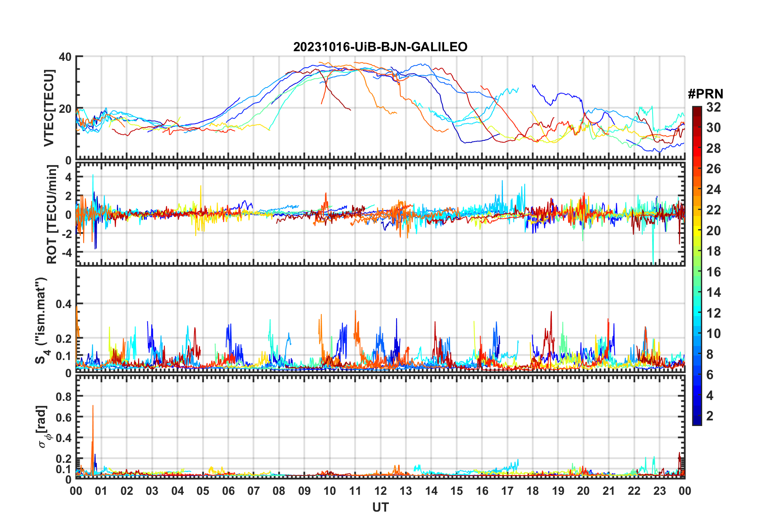The image size is (761, 532).
Task: Click the #PRN colorbar title
Action: pyautogui.click(x=705, y=94)
